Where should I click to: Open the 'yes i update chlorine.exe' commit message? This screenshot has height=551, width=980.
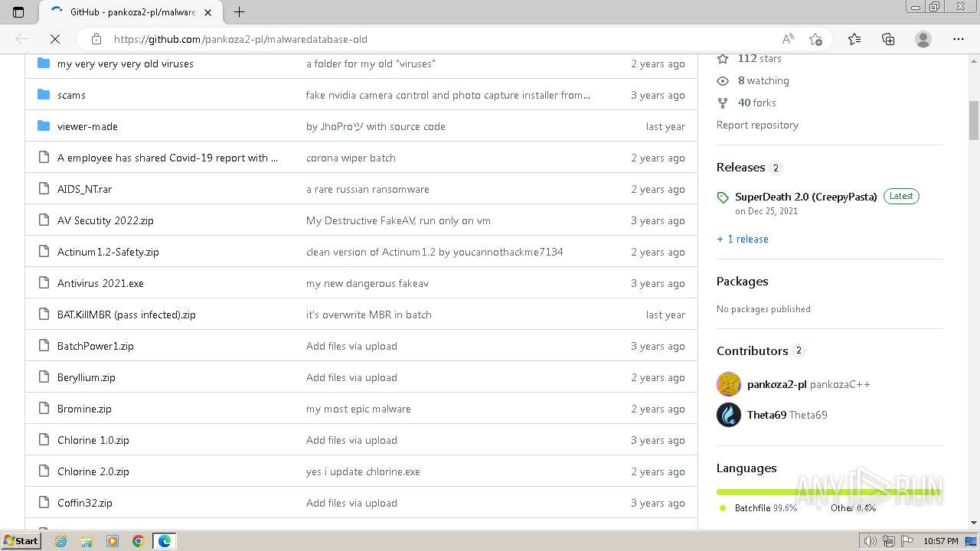click(x=363, y=471)
